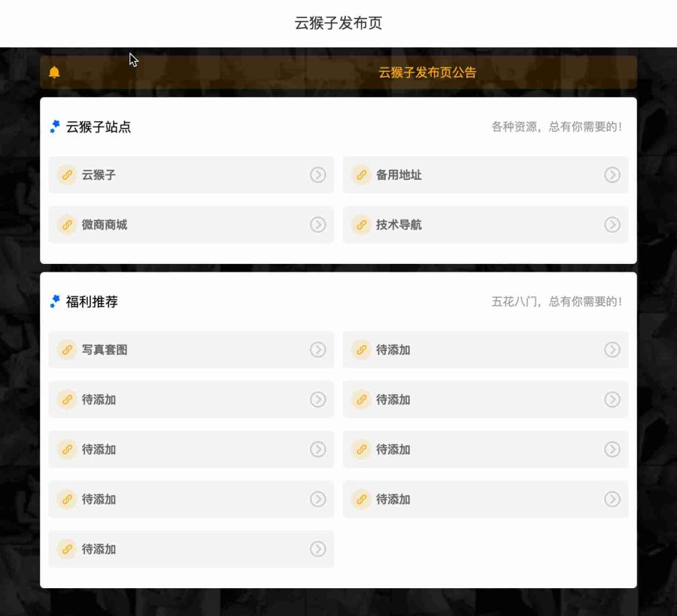Viewport: 677px width, 616px height.
Task: Click the chain-link icon beside 云猴子
Action: click(x=66, y=175)
